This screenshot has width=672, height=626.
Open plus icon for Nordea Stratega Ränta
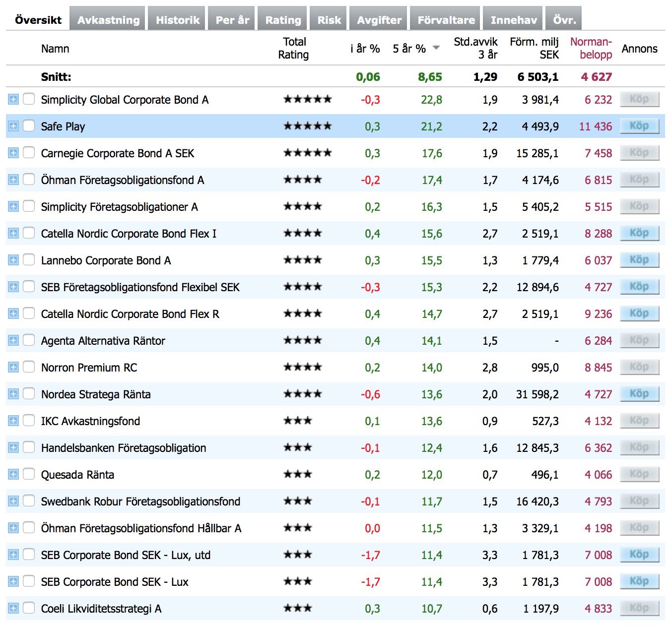pyautogui.click(x=13, y=394)
